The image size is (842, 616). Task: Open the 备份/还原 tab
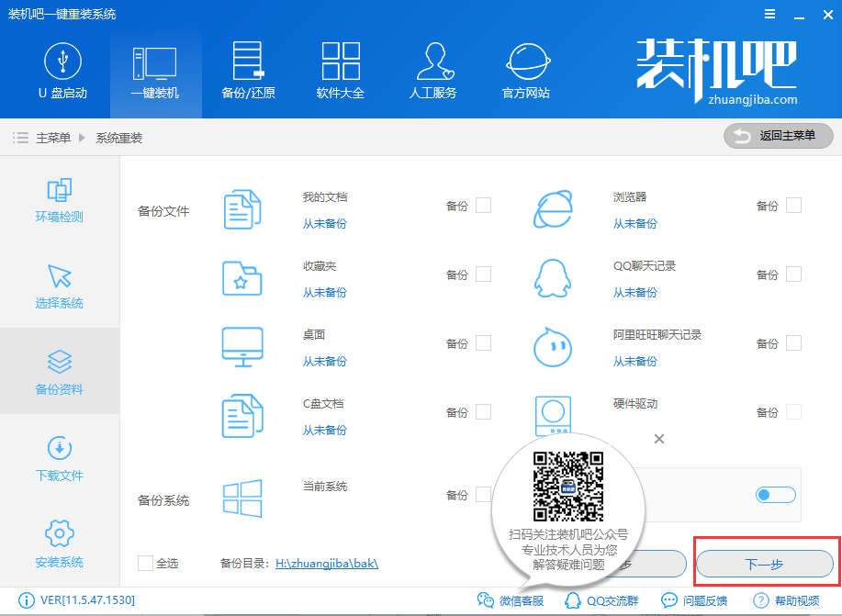coord(248,73)
